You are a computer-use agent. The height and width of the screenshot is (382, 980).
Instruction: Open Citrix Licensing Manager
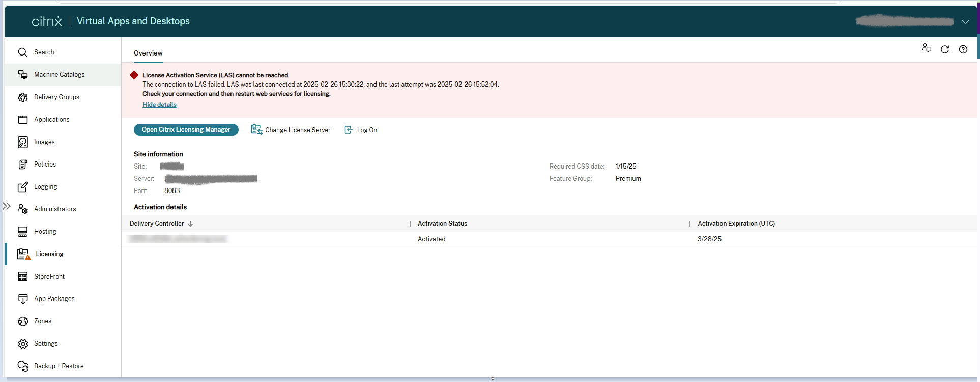click(x=186, y=130)
